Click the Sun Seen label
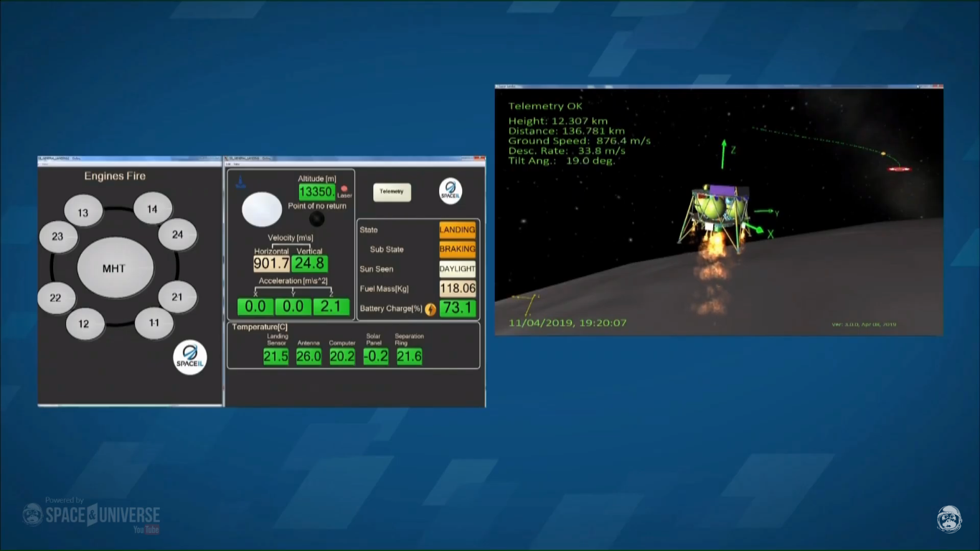 tap(377, 270)
